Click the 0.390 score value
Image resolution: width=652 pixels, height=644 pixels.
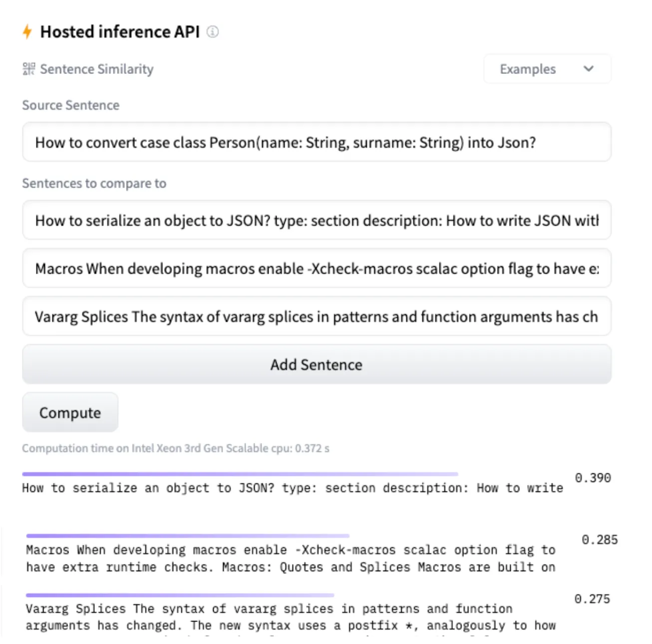593,478
